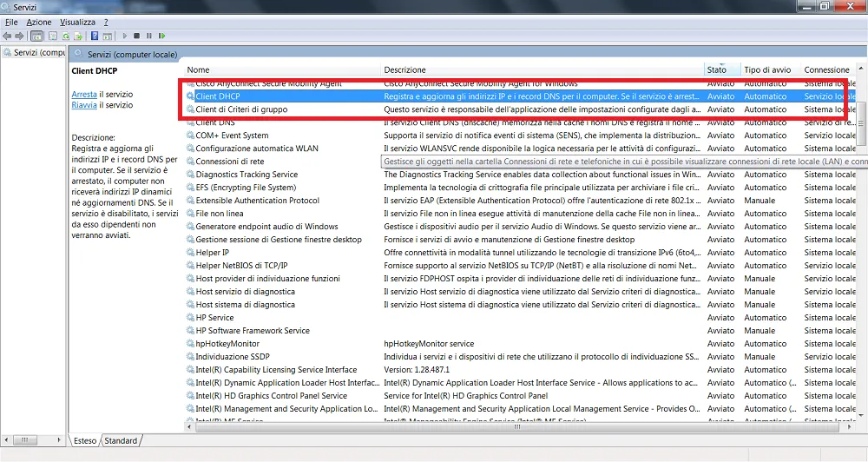The height and width of the screenshot is (462, 868).
Task: Click the vertical scrollbar up arrow
Action: pos(861,68)
